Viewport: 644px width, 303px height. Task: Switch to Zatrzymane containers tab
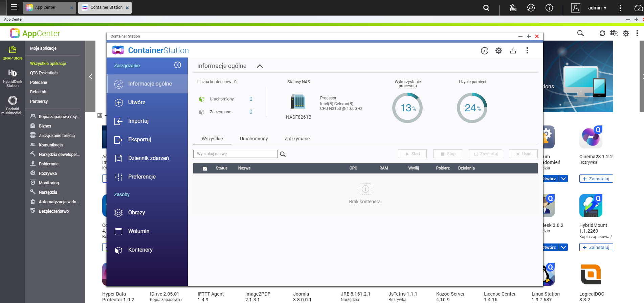click(297, 139)
